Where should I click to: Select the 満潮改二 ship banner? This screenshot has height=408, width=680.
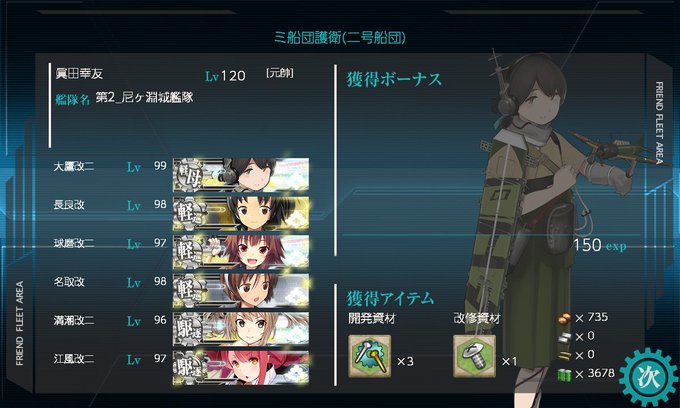pyautogui.click(x=241, y=329)
